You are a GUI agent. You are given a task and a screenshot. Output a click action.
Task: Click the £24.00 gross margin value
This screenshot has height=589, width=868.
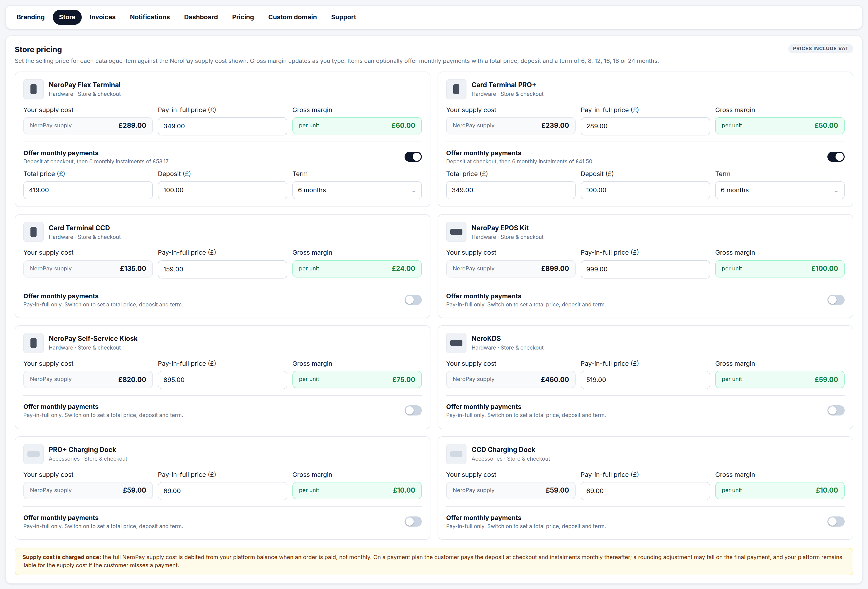tap(403, 269)
